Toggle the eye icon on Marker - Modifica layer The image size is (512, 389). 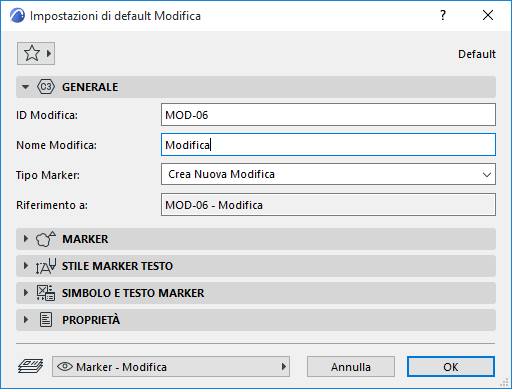65,367
